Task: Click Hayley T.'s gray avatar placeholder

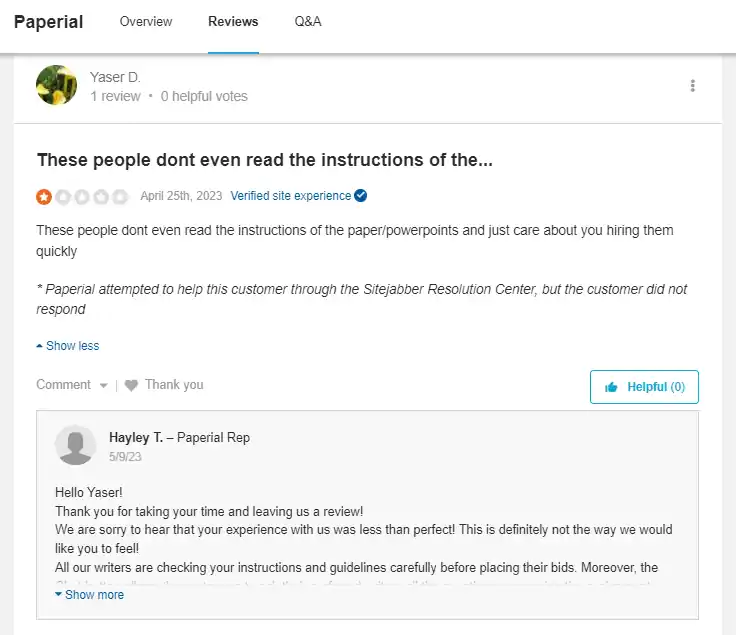Action: [x=76, y=445]
